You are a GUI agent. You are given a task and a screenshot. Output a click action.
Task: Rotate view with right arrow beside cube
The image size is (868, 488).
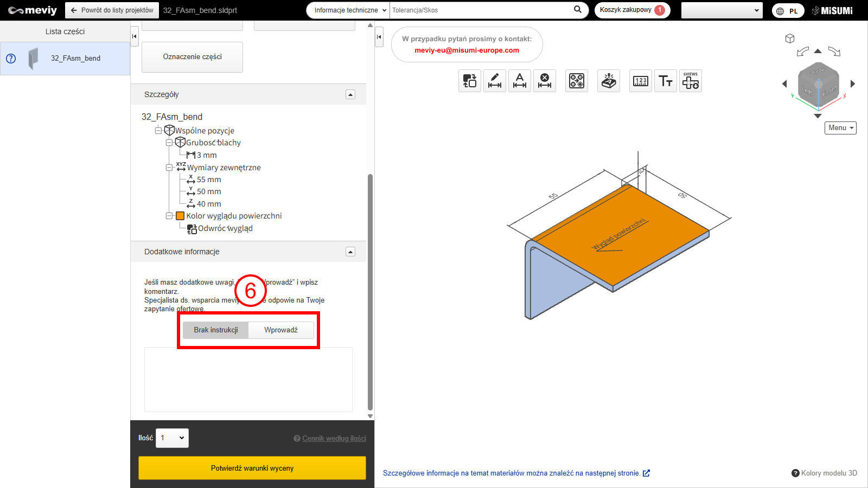click(853, 84)
